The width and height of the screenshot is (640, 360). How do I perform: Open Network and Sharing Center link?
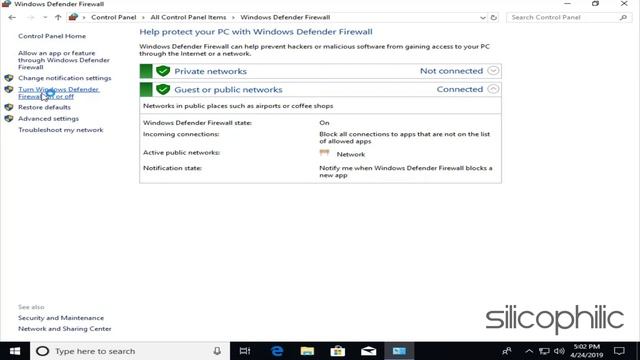[x=64, y=329]
